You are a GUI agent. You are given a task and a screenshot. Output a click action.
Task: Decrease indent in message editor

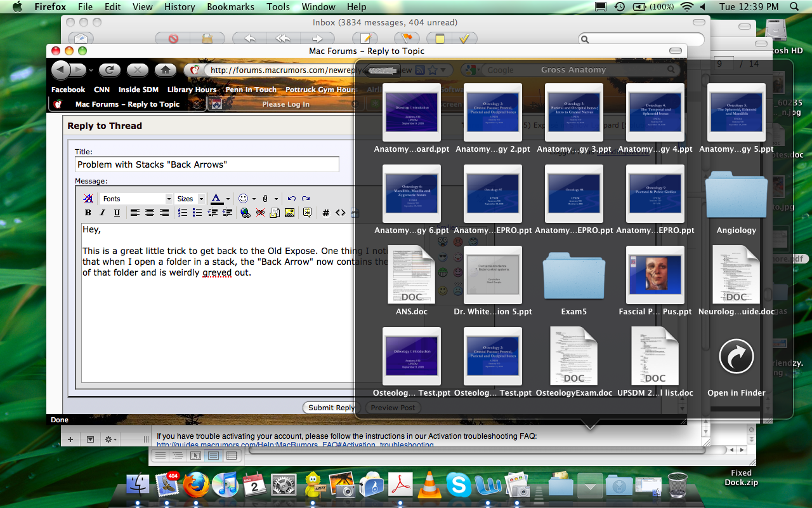(213, 213)
